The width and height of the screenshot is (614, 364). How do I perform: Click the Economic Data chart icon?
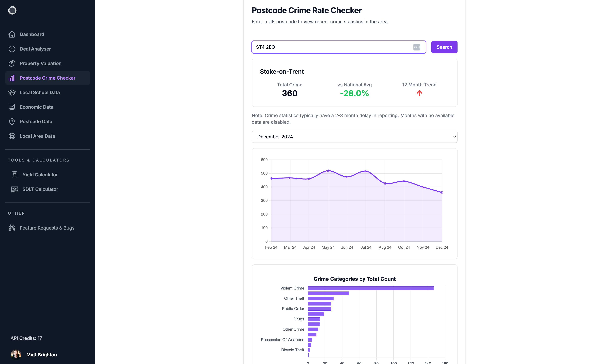click(x=12, y=107)
